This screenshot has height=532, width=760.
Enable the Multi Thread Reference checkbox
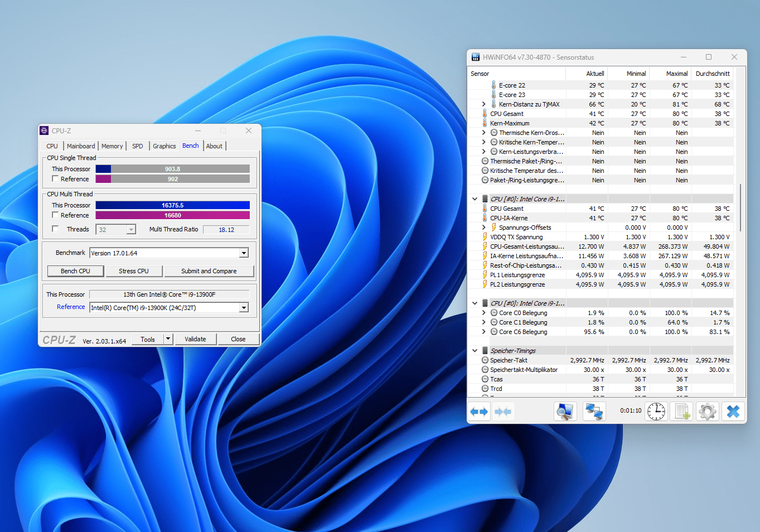55,215
